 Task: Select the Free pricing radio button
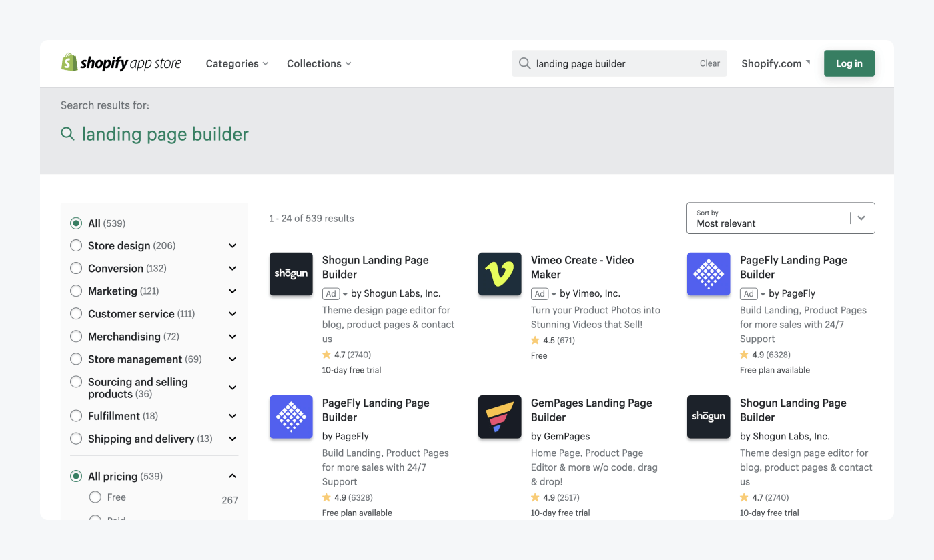pos(95,497)
